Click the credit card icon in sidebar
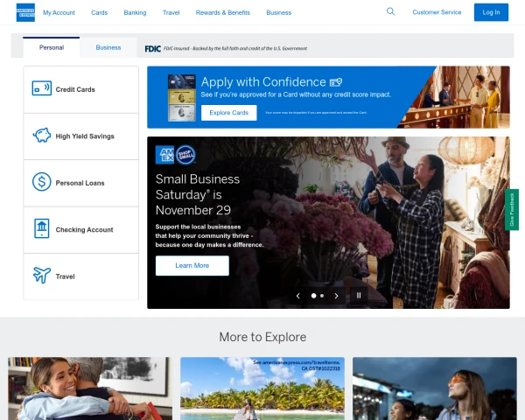 coord(41,88)
